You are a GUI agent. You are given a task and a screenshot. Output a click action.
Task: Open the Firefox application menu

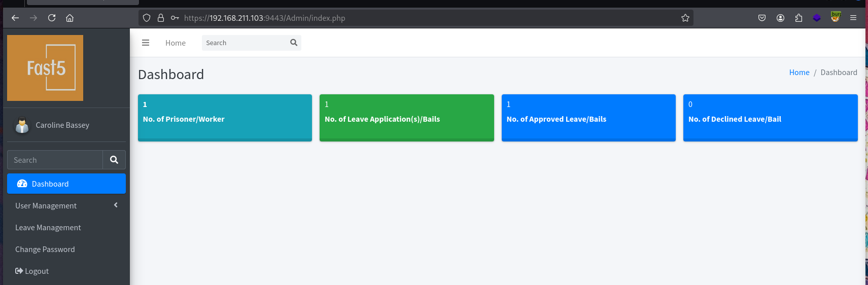[853, 18]
